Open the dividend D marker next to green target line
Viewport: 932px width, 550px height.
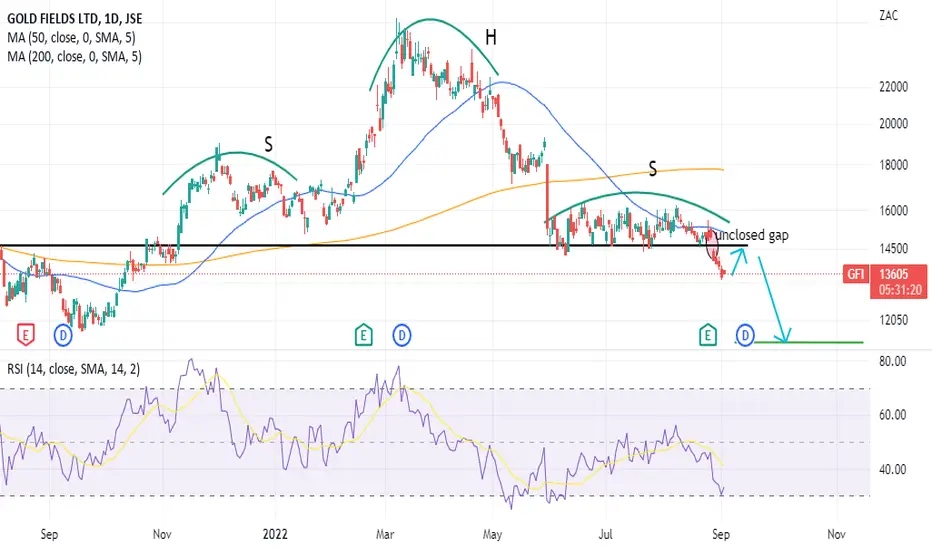(x=745, y=335)
